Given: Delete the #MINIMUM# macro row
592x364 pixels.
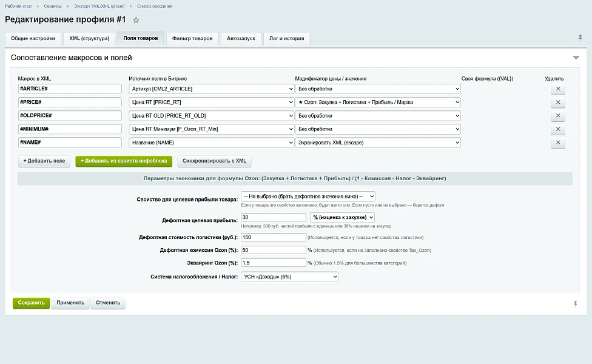Looking at the screenshot, I should 557,129.
